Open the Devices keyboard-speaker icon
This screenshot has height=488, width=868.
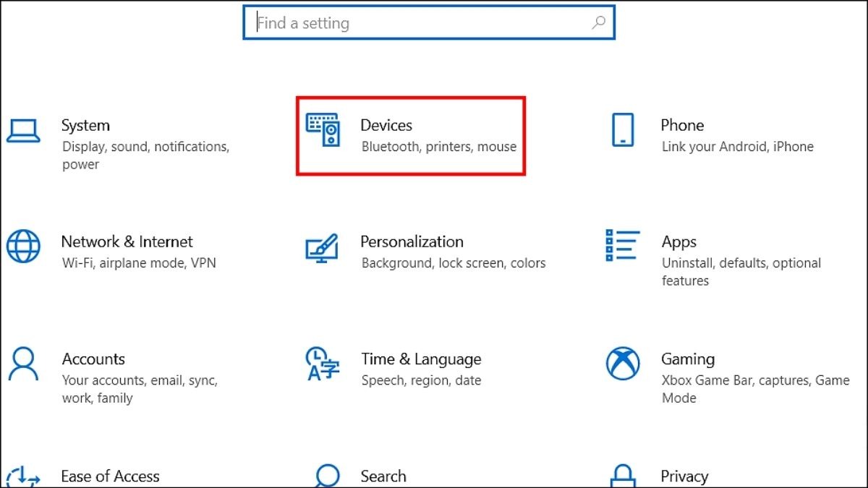point(323,130)
